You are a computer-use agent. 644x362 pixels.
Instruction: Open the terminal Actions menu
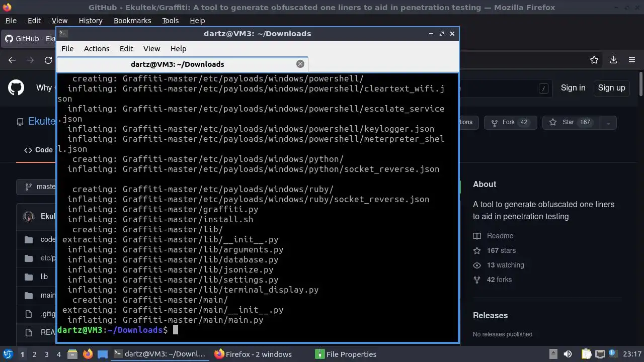tap(97, 49)
